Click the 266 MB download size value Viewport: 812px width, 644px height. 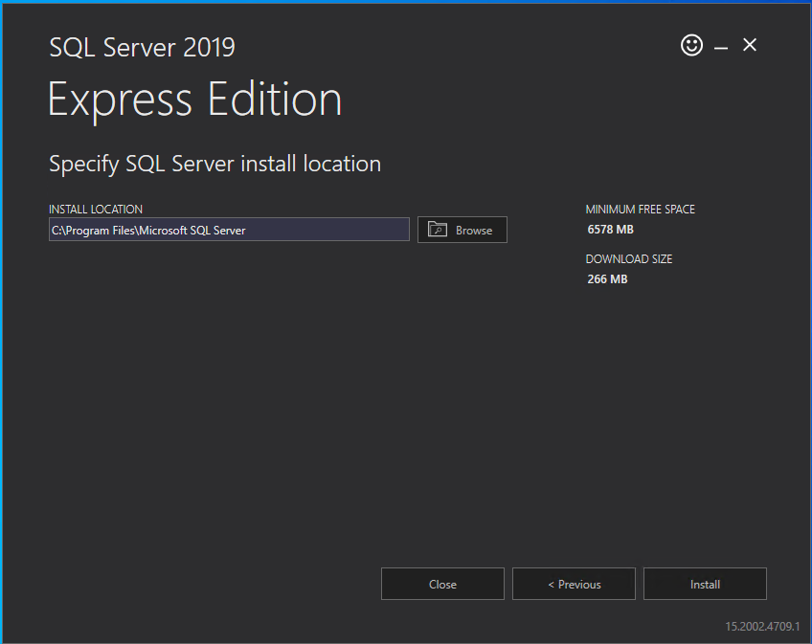click(607, 279)
